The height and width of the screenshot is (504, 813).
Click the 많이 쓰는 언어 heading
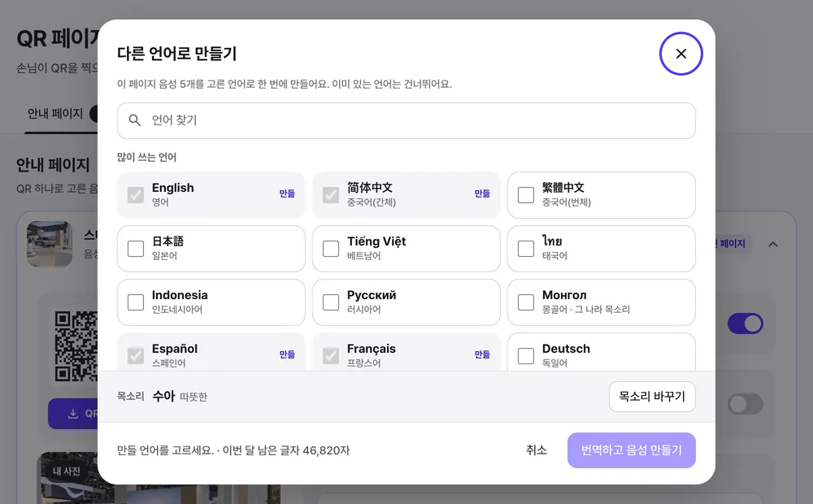click(x=146, y=157)
